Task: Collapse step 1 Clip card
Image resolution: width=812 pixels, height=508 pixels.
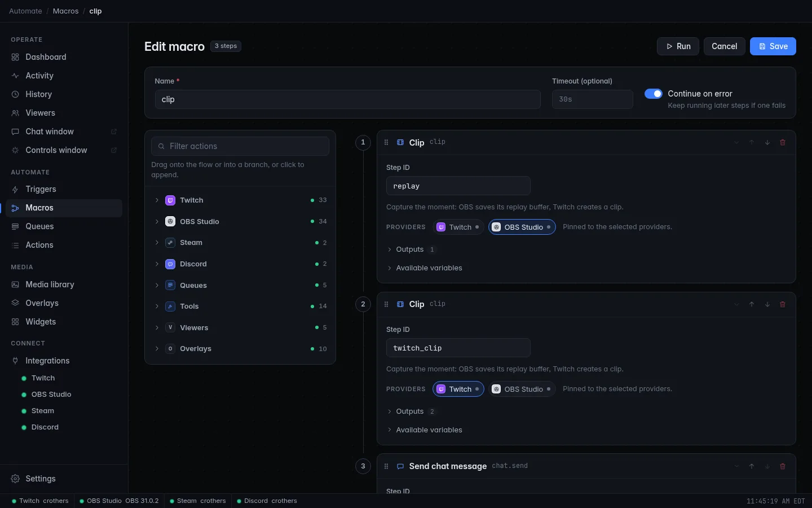Action: [736, 142]
